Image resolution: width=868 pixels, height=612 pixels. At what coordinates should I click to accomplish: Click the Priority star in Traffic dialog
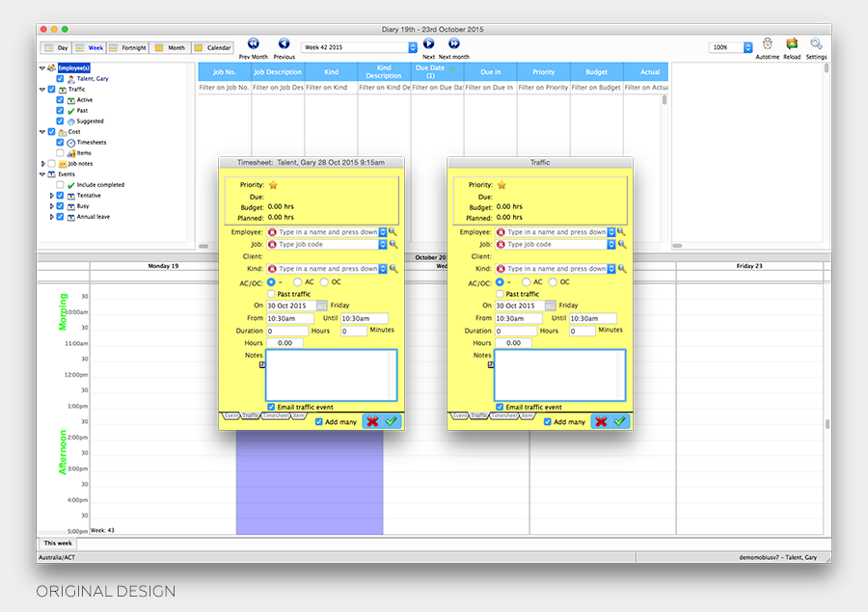(x=502, y=185)
